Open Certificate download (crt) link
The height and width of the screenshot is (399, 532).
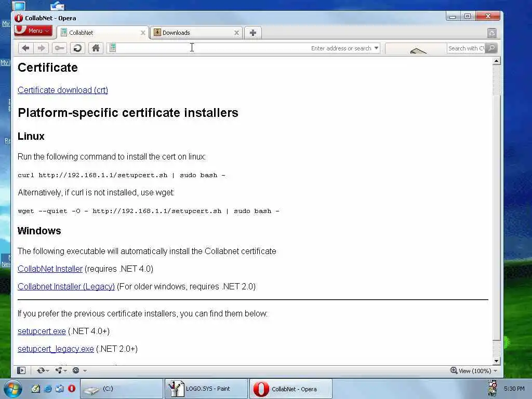click(x=63, y=90)
